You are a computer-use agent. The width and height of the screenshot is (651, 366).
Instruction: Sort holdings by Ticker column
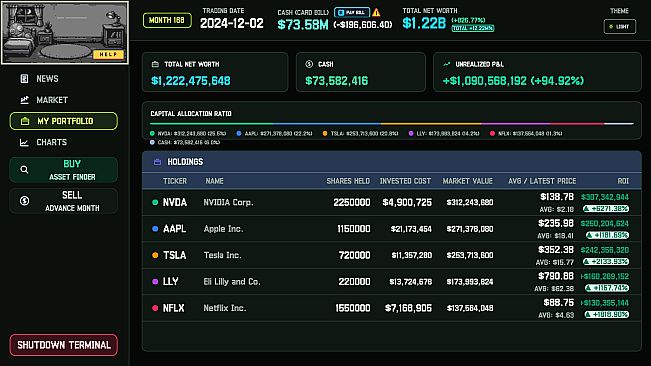coord(175,181)
